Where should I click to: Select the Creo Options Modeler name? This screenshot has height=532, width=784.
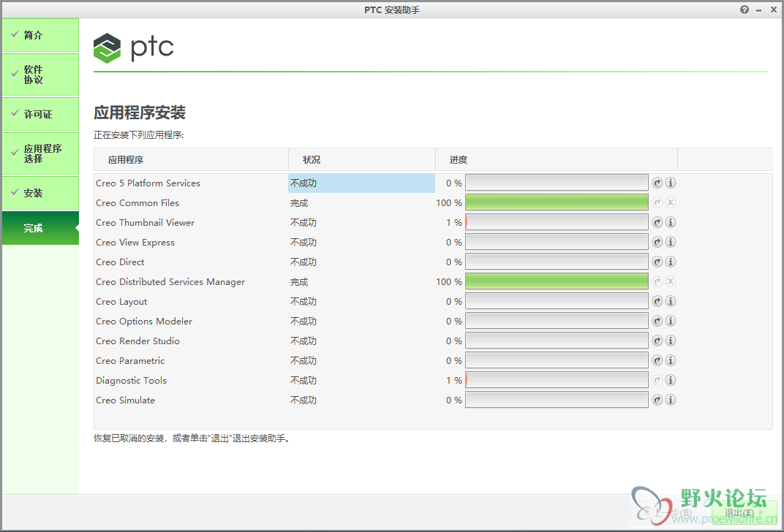[x=144, y=322]
